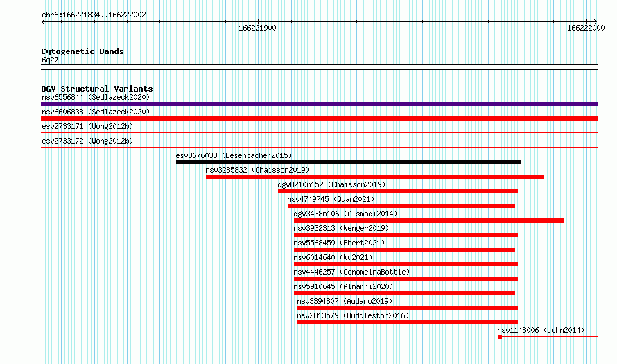Image resolution: width=617 pixels, height=364 pixels.
Task: Select the red nsv6606838 variant bar
Action: 319,119
